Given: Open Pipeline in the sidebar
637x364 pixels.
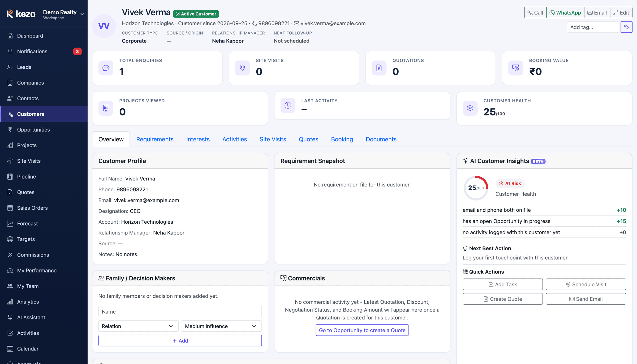Looking at the screenshot, I should tap(44, 177).
